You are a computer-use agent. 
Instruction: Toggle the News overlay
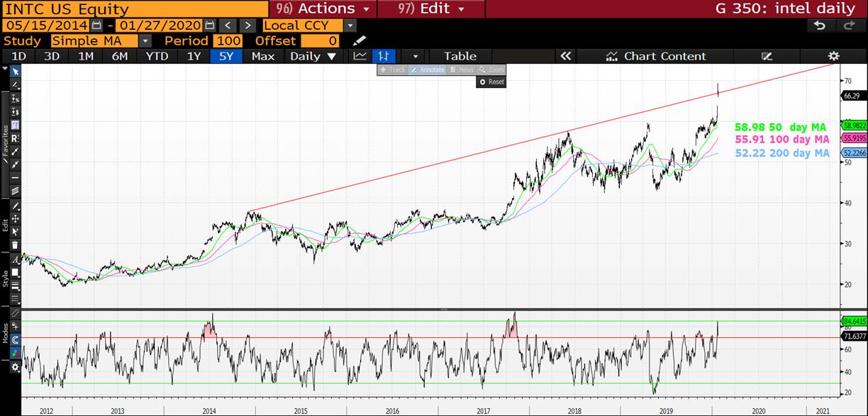462,69
